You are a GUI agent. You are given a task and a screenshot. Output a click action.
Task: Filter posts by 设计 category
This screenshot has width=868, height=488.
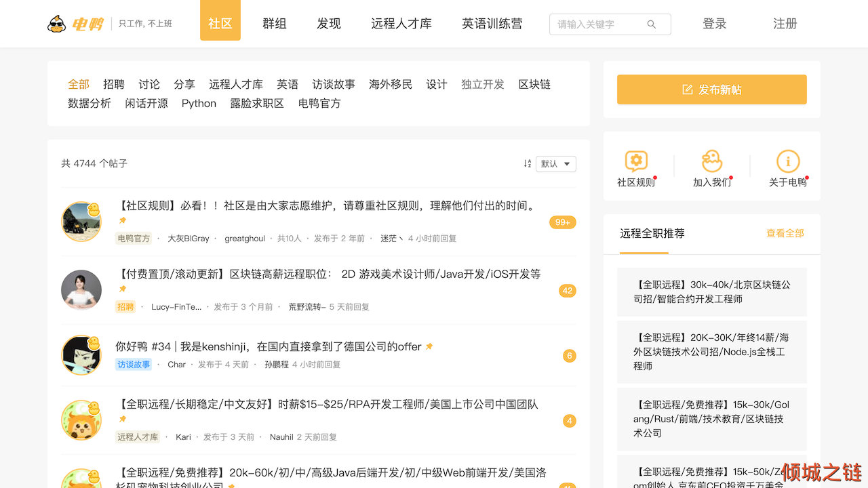tap(437, 84)
